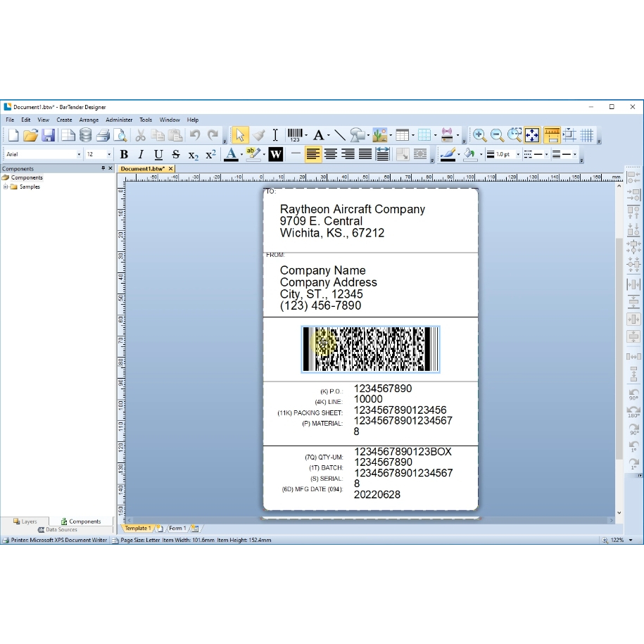
Task: Select the 2D barcode on the label
Action: [370, 350]
